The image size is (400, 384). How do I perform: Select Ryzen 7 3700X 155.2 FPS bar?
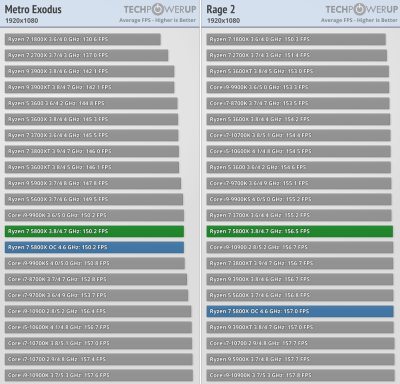pos(299,215)
